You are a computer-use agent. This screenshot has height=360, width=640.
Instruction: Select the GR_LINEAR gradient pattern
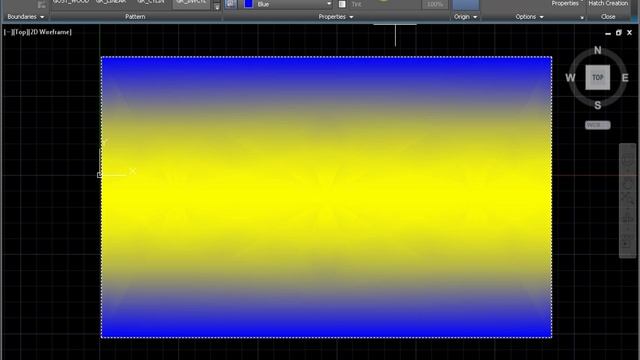coord(111,2)
